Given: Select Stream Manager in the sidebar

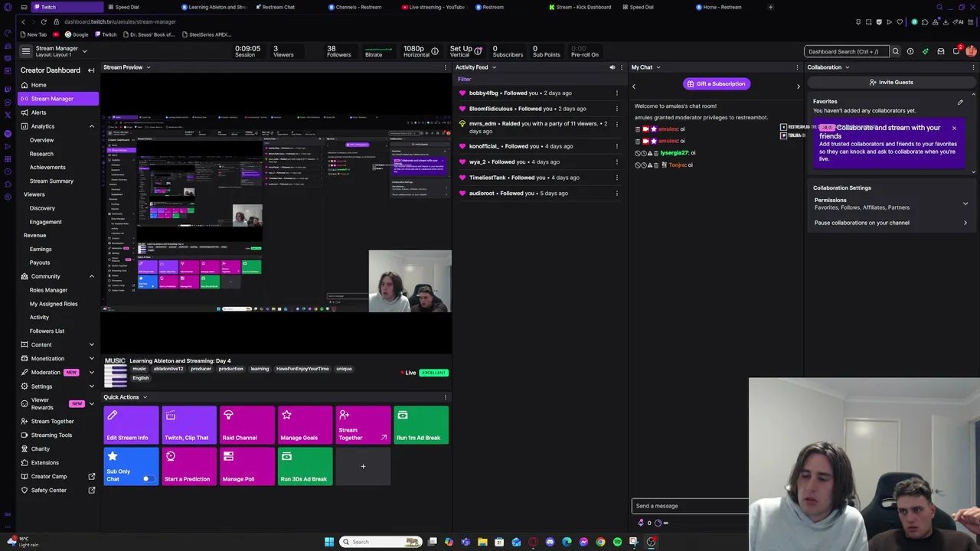Looking at the screenshot, I should [58, 99].
